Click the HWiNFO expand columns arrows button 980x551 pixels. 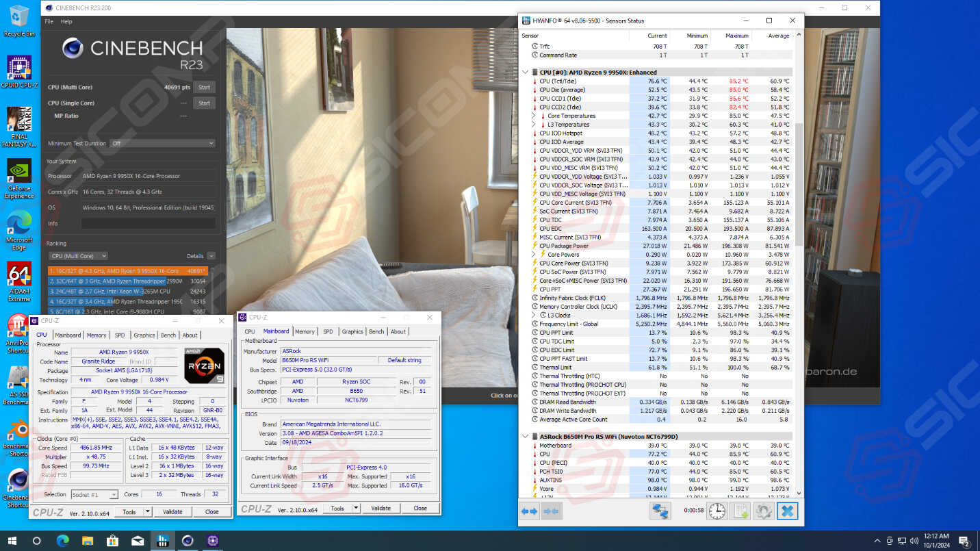tap(529, 511)
